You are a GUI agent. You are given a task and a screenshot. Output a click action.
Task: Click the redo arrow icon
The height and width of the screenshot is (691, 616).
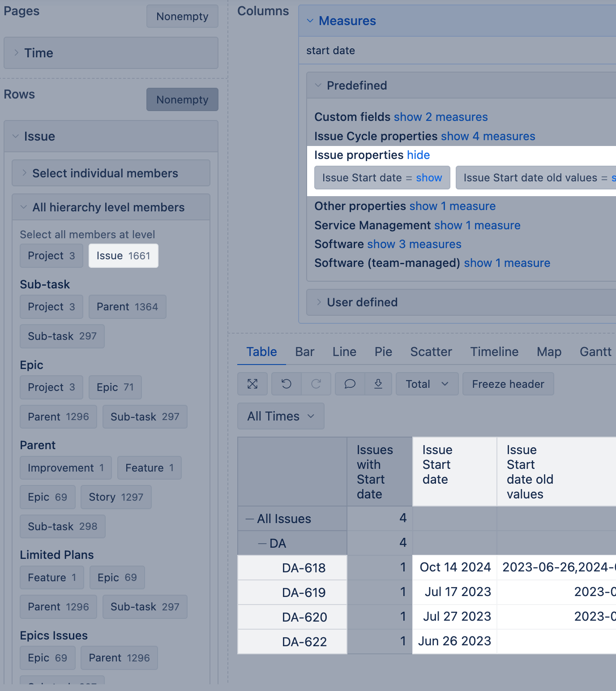click(316, 384)
